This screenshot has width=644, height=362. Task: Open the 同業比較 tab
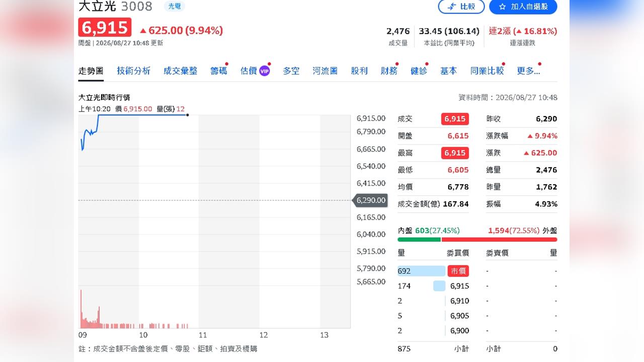487,71
